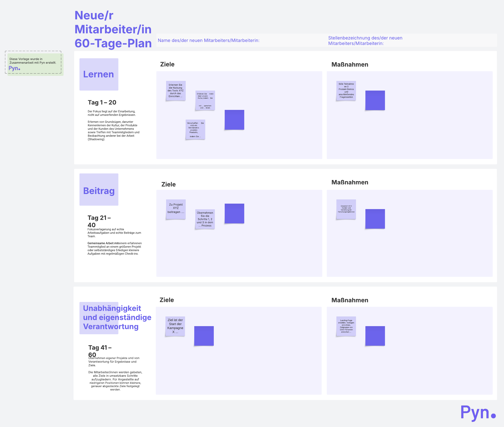The width and height of the screenshot is (504, 427).
Task: Select the 'Stille Teilnahme an 3 Produkt-Demos' note
Action: (x=346, y=91)
